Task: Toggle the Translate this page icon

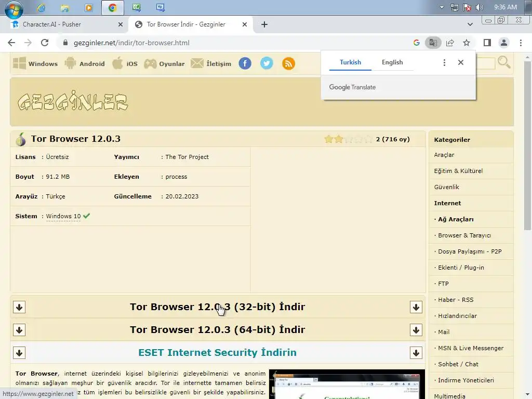Action: click(433, 43)
